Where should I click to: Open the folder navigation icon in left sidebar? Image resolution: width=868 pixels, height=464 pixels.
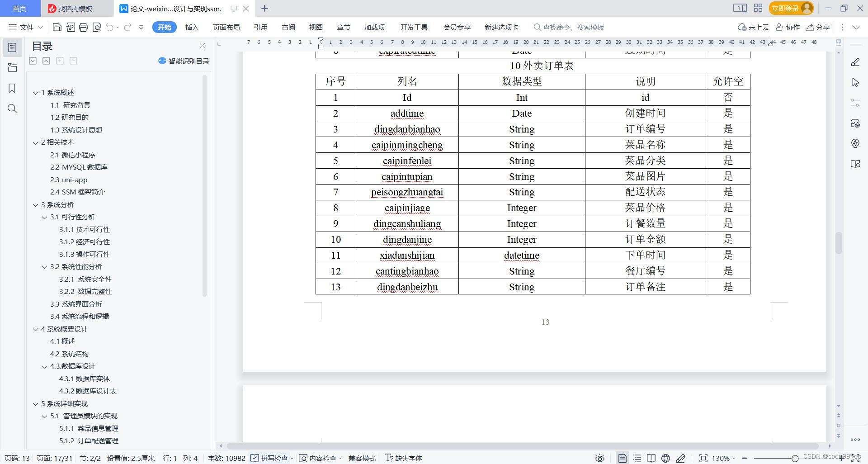12,68
